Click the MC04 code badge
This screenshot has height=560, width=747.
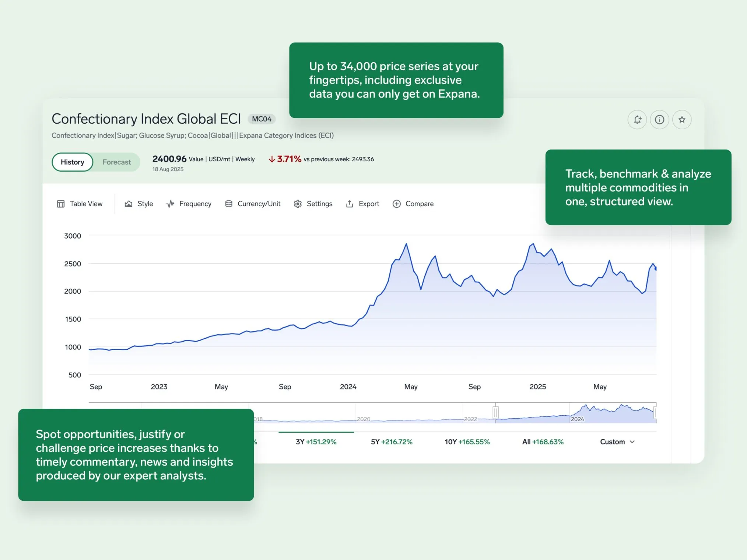(262, 119)
